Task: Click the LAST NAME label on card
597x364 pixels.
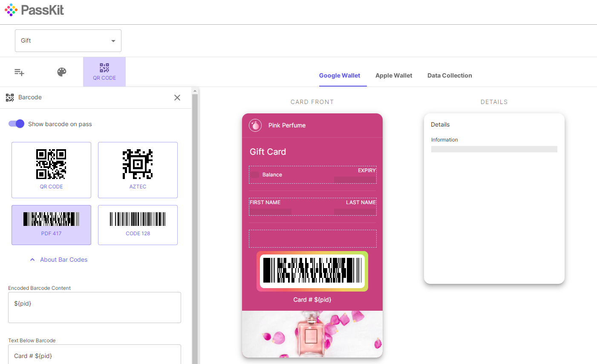Action: click(x=361, y=202)
